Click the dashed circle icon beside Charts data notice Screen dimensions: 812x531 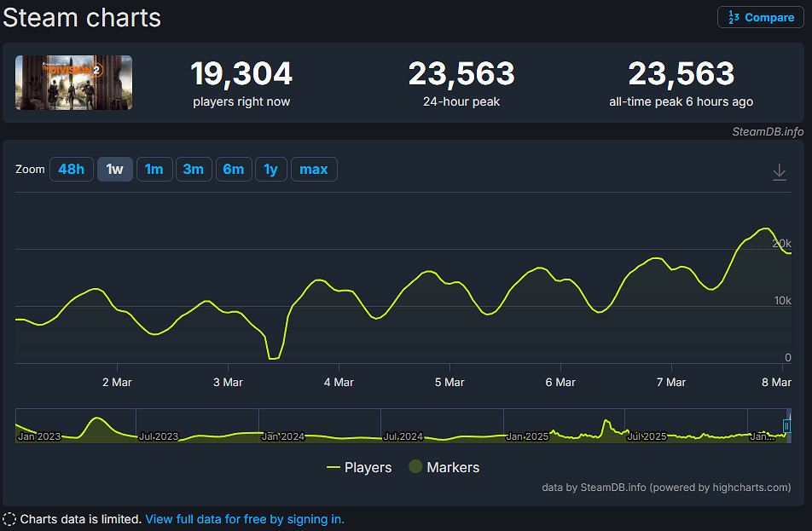pos(9,519)
